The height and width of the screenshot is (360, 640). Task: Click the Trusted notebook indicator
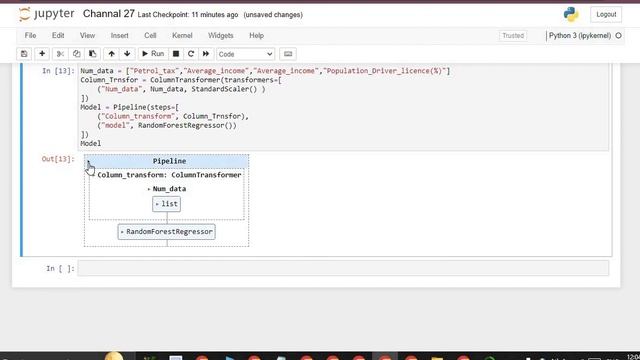coord(513,36)
